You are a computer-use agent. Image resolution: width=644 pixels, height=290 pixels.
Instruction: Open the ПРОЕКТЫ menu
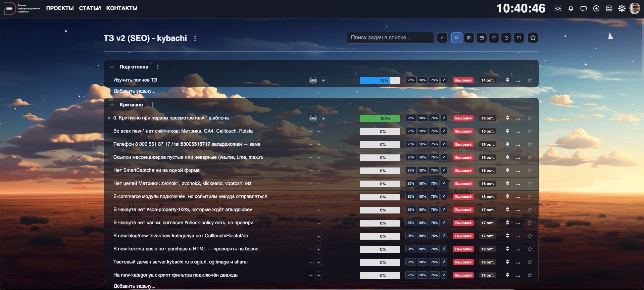coord(60,8)
